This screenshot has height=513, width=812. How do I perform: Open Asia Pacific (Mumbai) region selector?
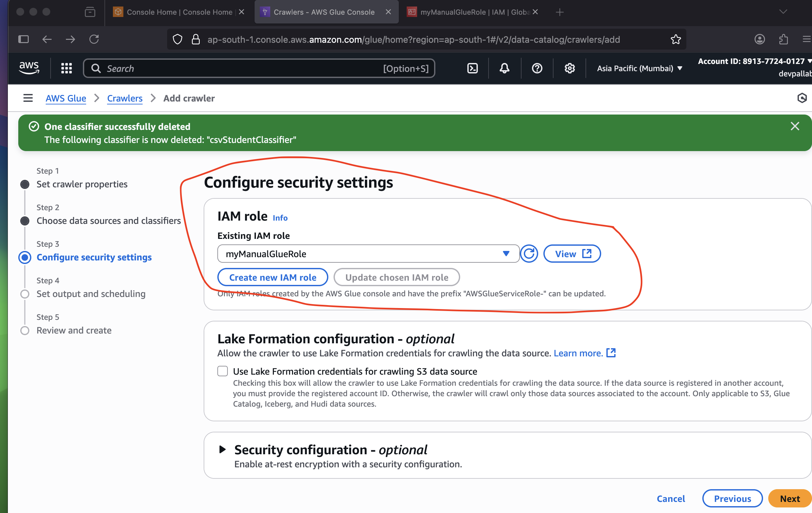click(639, 69)
